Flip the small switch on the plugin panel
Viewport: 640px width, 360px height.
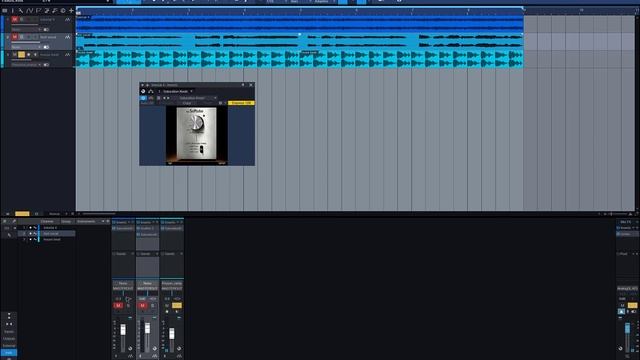pyautogui.click(x=202, y=150)
